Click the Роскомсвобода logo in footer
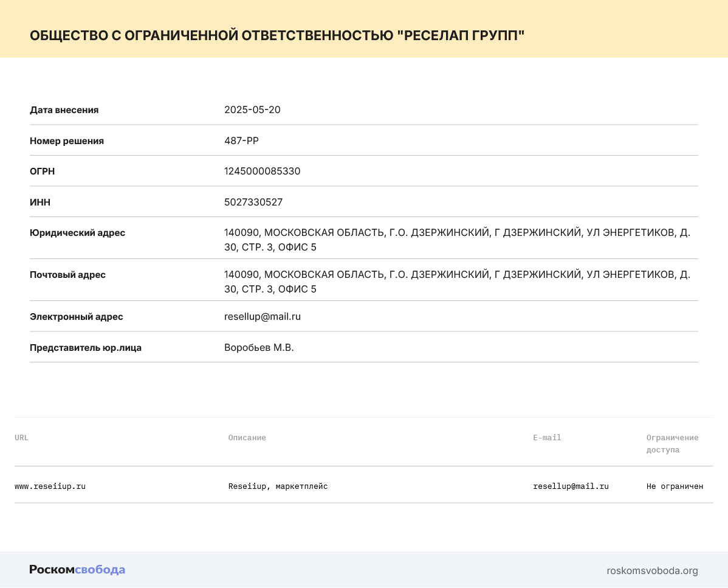 tap(77, 570)
